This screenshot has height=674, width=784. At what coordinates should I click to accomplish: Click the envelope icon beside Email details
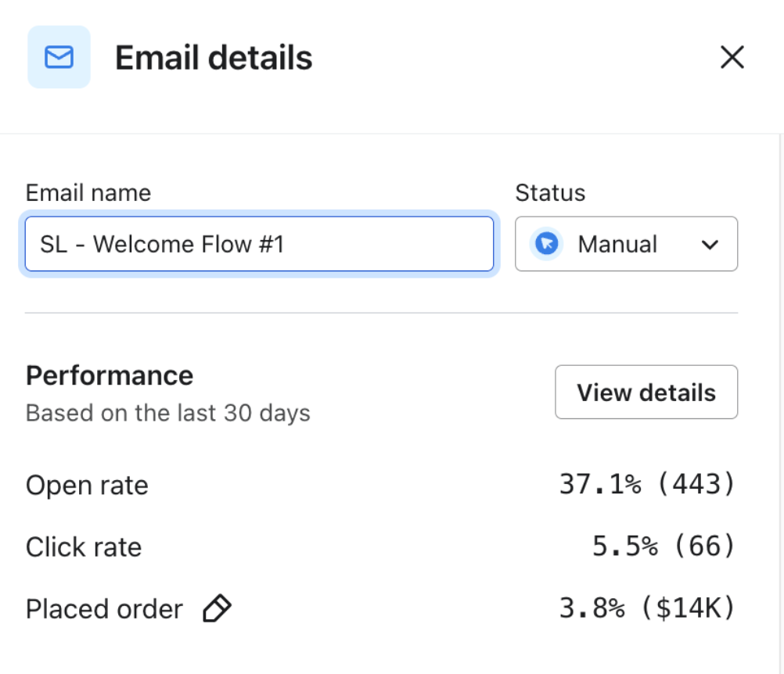[59, 57]
